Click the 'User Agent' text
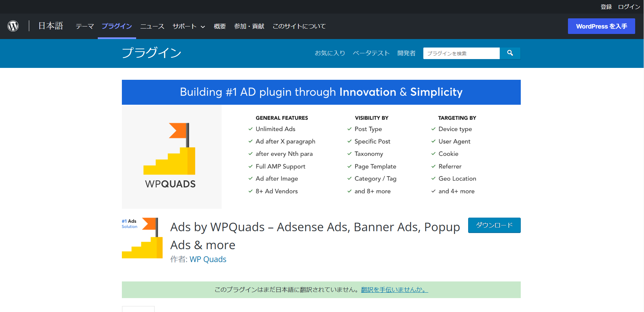Viewport: 644px width, 312px height. point(454,142)
